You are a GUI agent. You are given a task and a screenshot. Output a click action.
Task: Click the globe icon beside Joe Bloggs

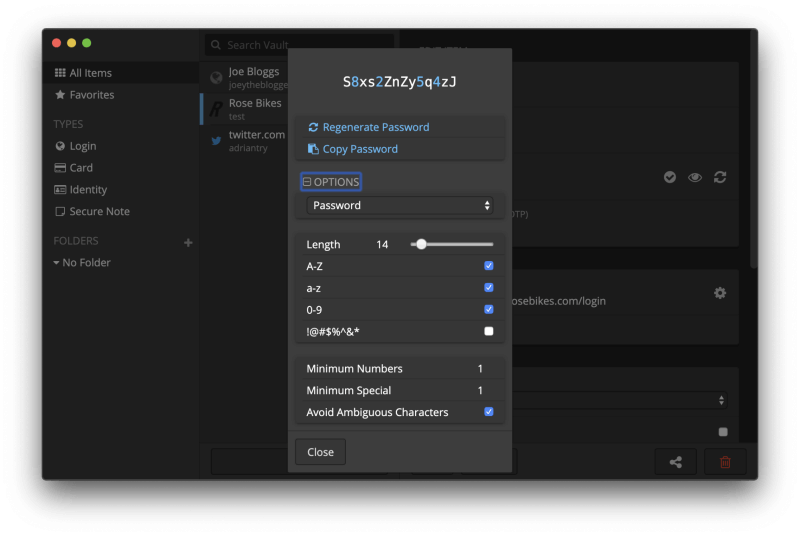point(216,77)
